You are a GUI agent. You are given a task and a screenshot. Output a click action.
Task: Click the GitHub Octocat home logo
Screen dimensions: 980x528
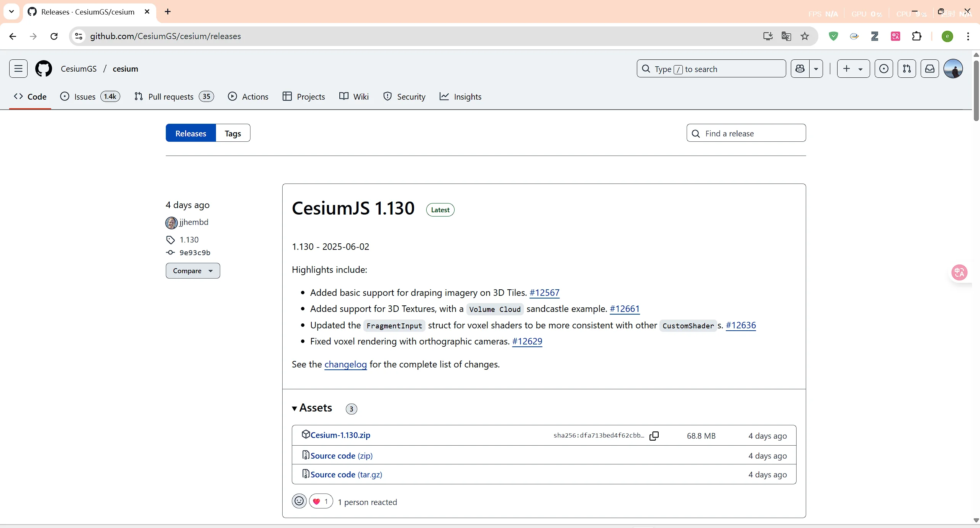tap(44, 69)
